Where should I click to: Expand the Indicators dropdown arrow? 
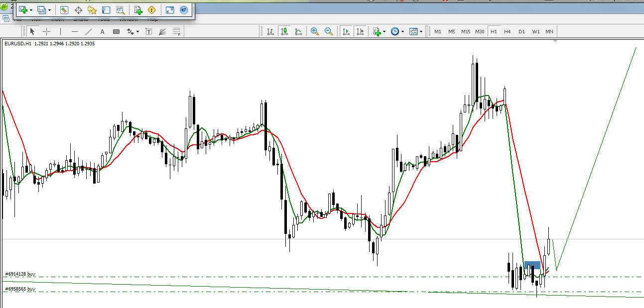384,31
